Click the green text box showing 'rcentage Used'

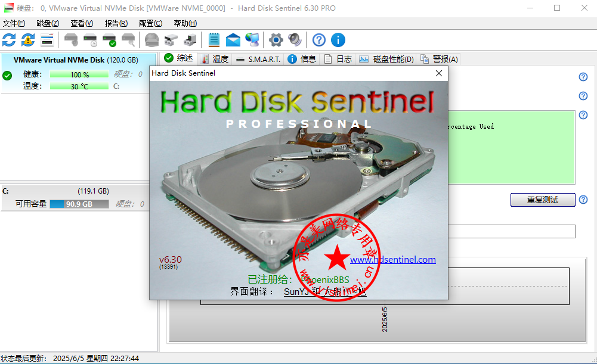coord(511,148)
